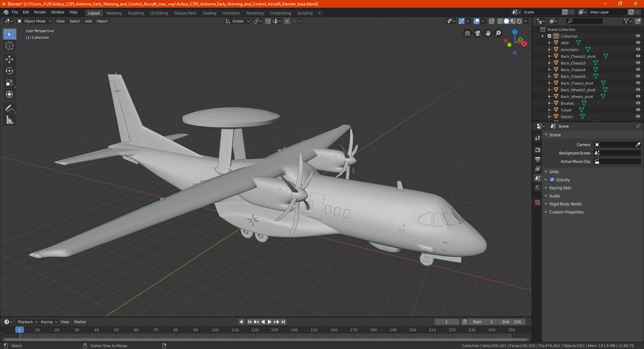Hide the Back_Chassis3 object
The width and height of the screenshot is (644, 349).
638,63
